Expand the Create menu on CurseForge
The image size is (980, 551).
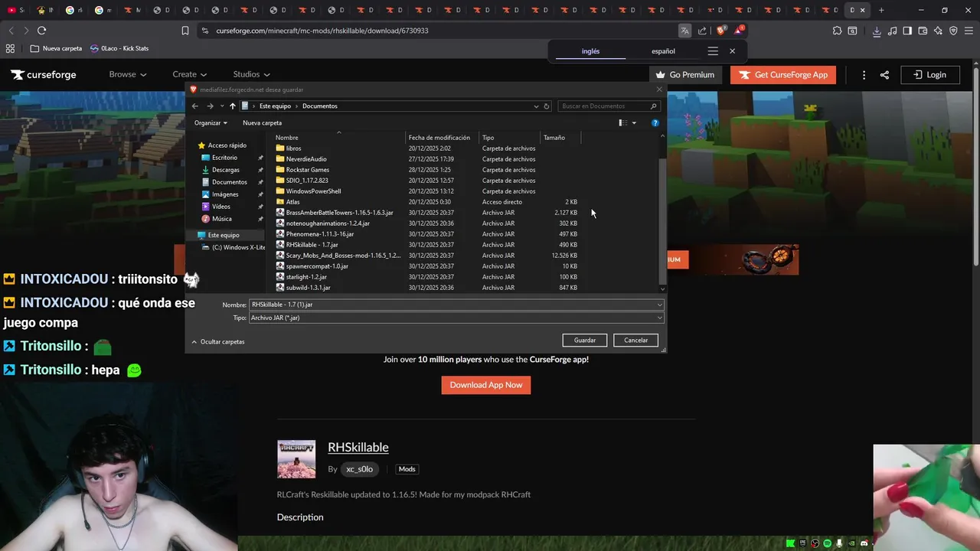[x=189, y=74]
